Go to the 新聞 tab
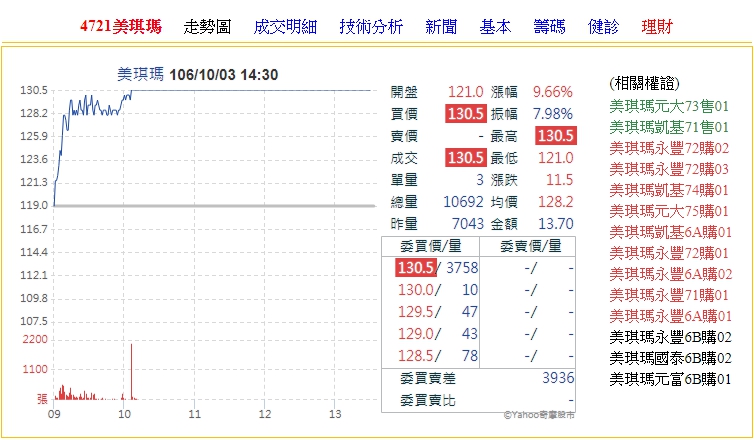 [441, 26]
